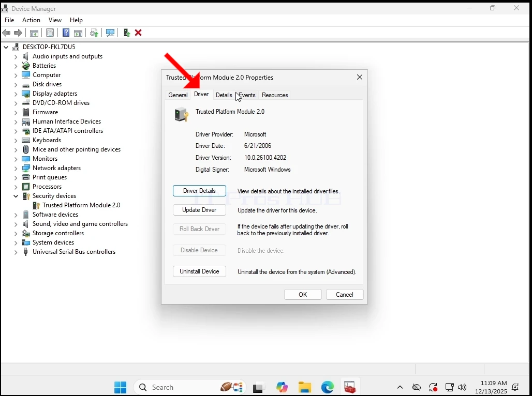Open the File menu
The height and width of the screenshot is (396, 532).
click(9, 20)
